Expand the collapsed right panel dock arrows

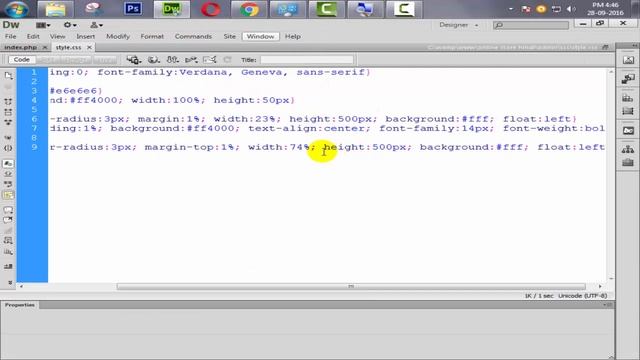(635, 45)
